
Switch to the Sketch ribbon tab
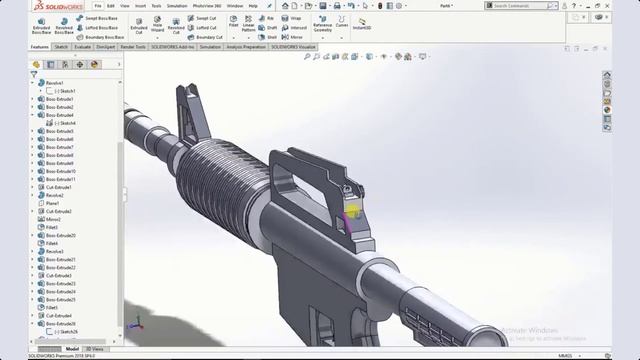tap(61, 47)
